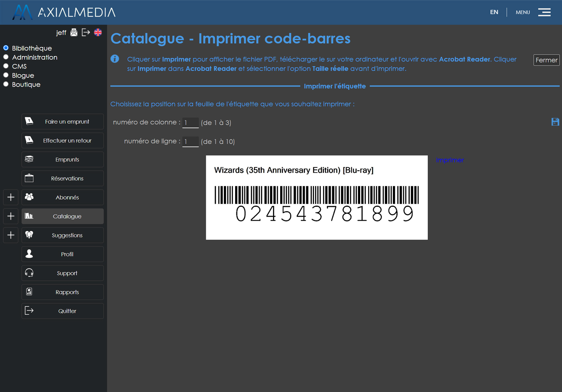Select the Administration radio button
Image resolution: width=562 pixels, height=392 pixels.
coord(6,57)
